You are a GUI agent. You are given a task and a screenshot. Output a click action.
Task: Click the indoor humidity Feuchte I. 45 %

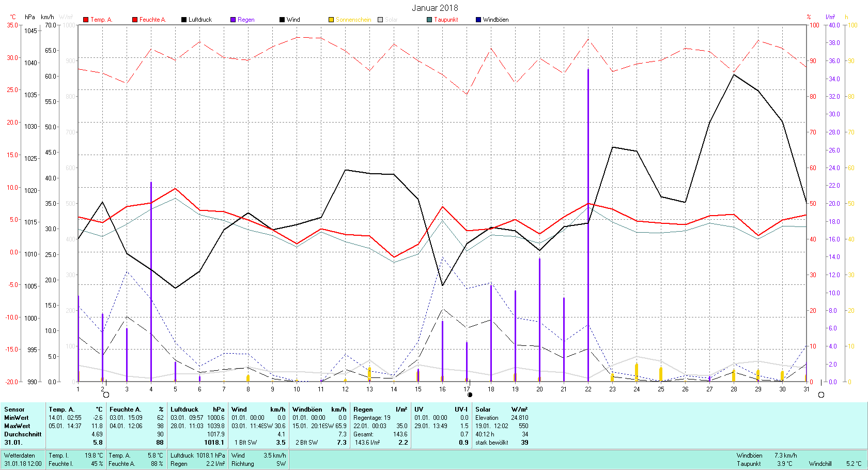76,464
